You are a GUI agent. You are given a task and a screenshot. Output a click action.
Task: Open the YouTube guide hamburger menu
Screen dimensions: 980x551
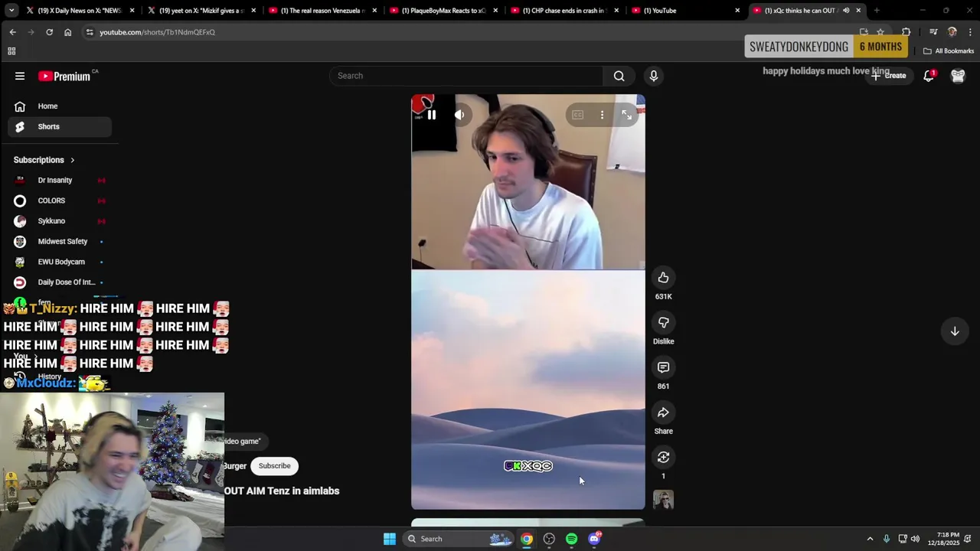[20, 76]
